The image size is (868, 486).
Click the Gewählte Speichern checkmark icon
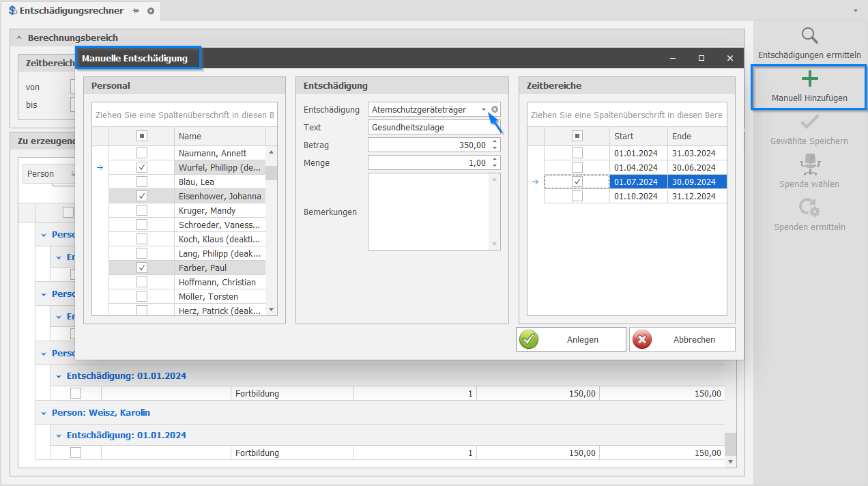point(809,122)
